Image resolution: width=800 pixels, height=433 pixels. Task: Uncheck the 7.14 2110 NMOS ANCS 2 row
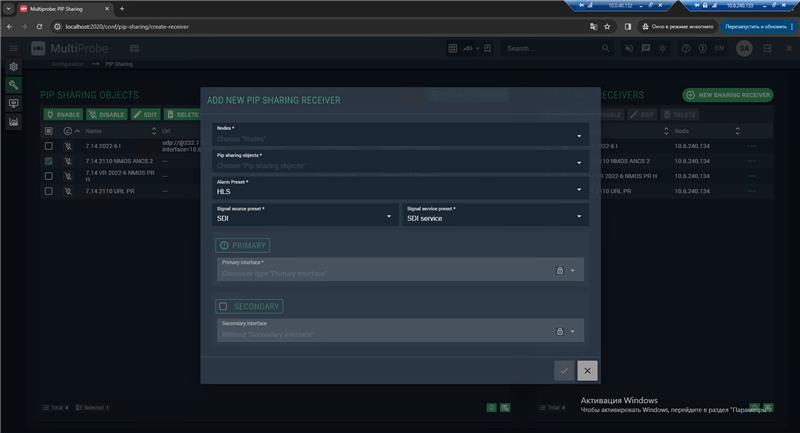click(x=49, y=161)
